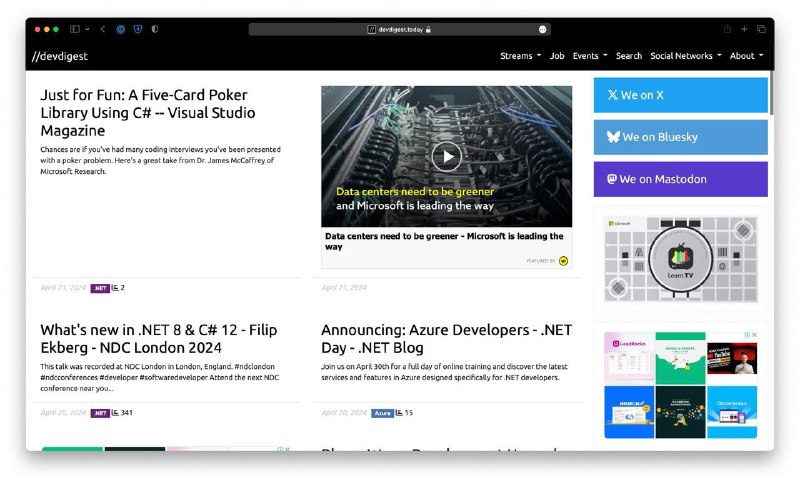The height and width of the screenshot is (485, 800).
Task: Expand the Streams menu
Action: pyautogui.click(x=520, y=56)
